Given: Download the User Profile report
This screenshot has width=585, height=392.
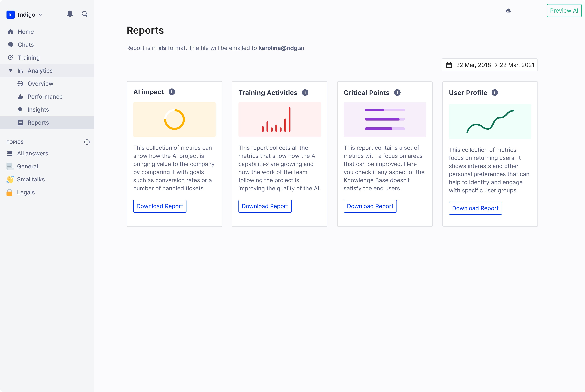Looking at the screenshot, I should coord(475,208).
